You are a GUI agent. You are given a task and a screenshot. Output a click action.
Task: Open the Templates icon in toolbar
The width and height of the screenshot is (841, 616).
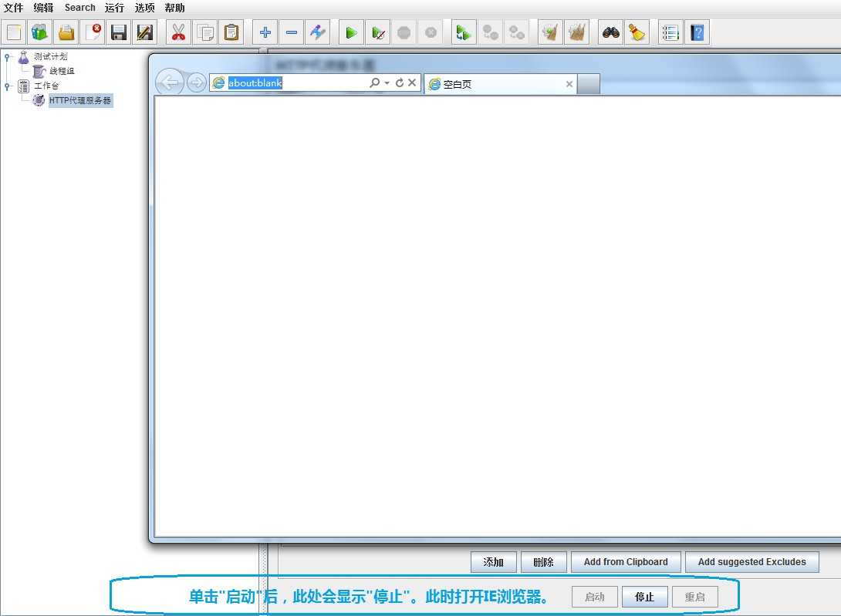pyautogui.click(x=39, y=32)
